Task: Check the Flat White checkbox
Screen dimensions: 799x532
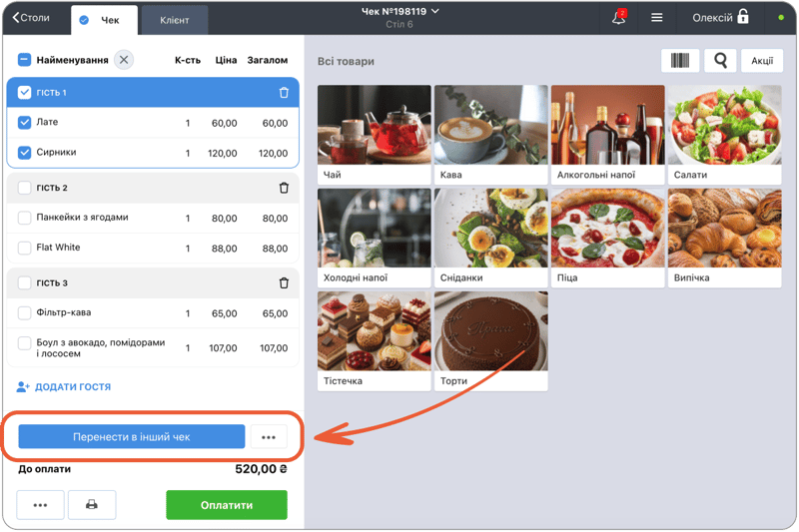Action: [x=24, y=248]
